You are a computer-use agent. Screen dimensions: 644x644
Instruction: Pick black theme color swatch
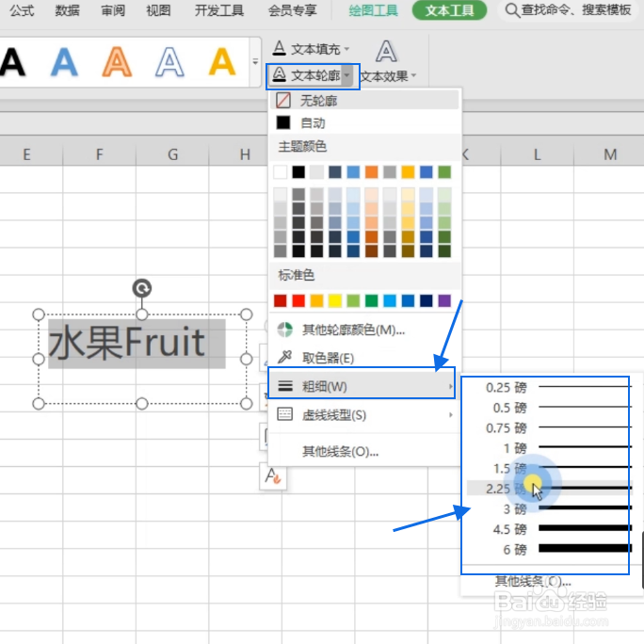click(298, 172)
